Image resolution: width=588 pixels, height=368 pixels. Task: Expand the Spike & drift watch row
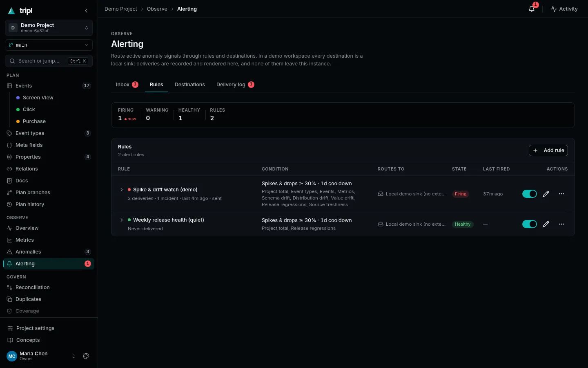tap(121, 190)
